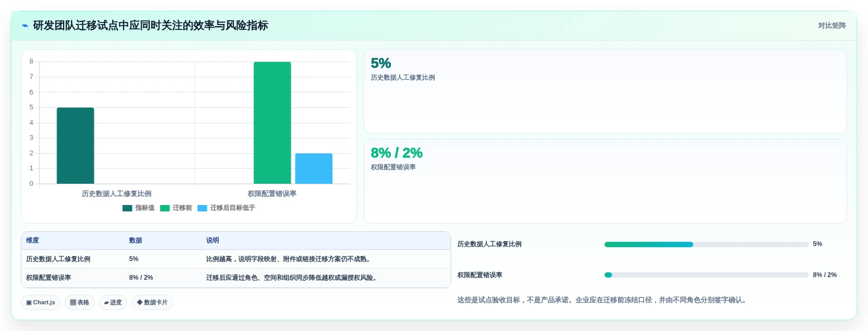Click the y-axis tick label 8
The image size is (868, 331).
tap(32, 61)
